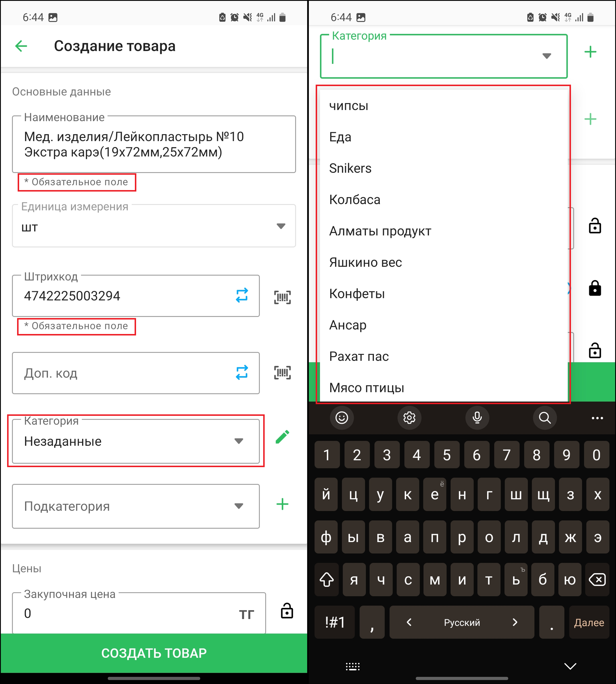The height and width of the screenshot is (684, 616).
Task: Click the plus icon next to Подкатегория
Action: [282, 504]
